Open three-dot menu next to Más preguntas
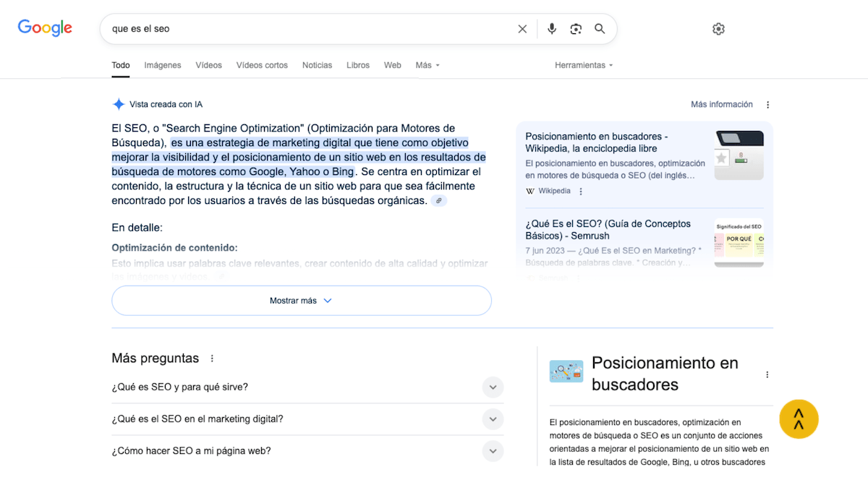The width and height of the screenshot is (868, 488). 212,359
